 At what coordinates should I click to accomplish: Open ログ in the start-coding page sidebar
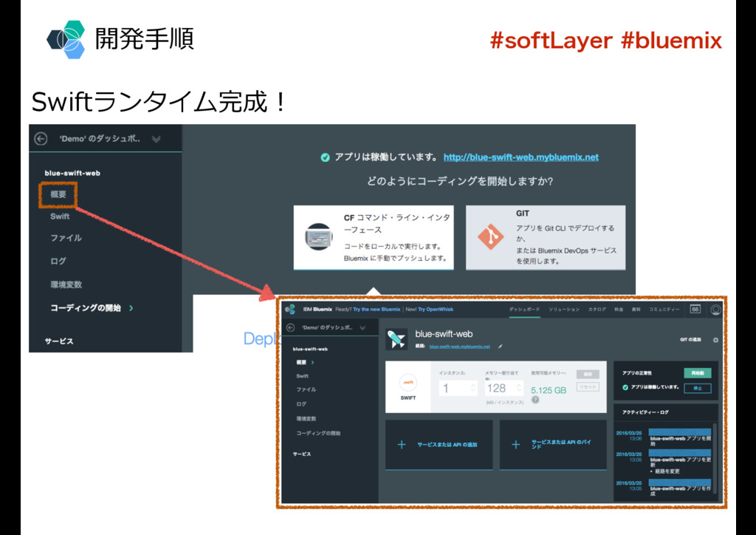[x=58, y=261]
